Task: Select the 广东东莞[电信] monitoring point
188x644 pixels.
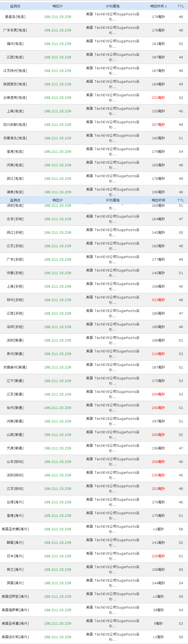Action: [x=15, y=30]
